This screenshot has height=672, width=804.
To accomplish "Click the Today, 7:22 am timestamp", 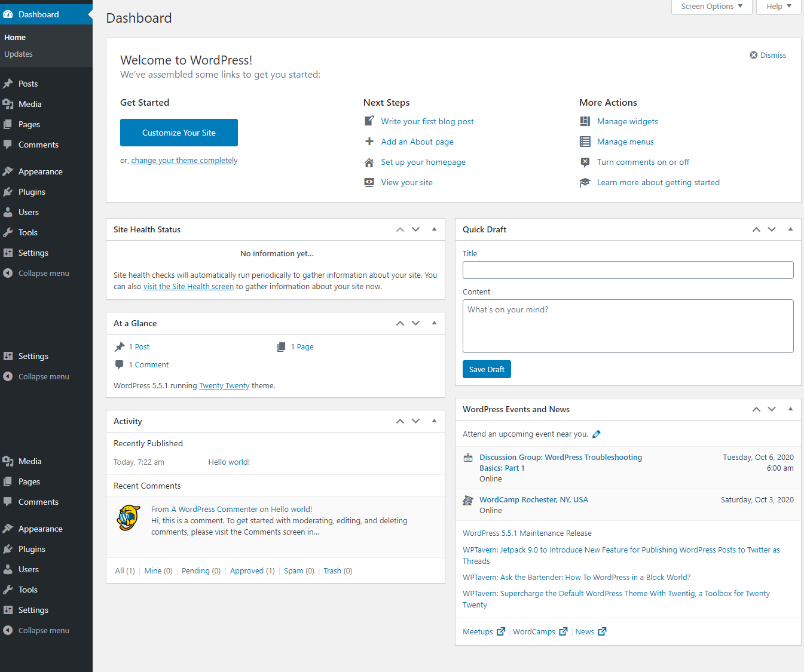I will click(139, 462).
